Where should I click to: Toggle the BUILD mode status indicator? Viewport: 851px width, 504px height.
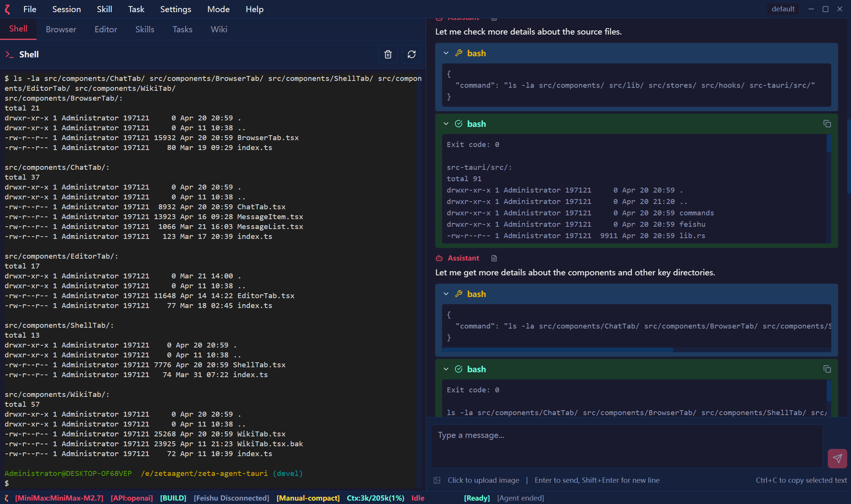(173, 498)
